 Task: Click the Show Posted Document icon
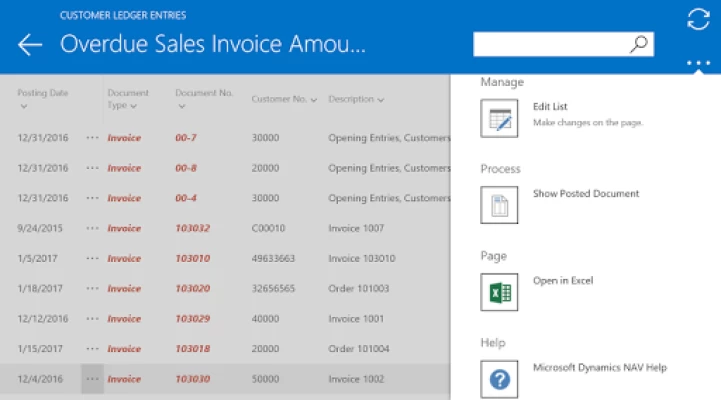point(499,205)
